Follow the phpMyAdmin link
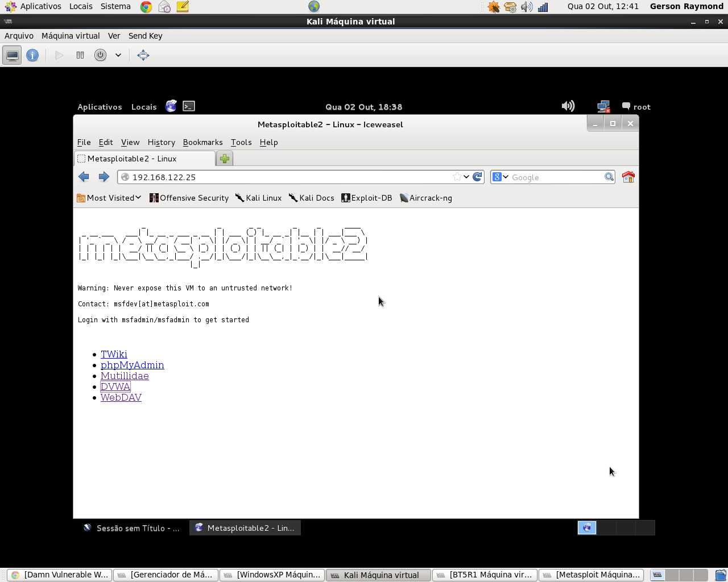728x582 pixels. pos(133,365)
